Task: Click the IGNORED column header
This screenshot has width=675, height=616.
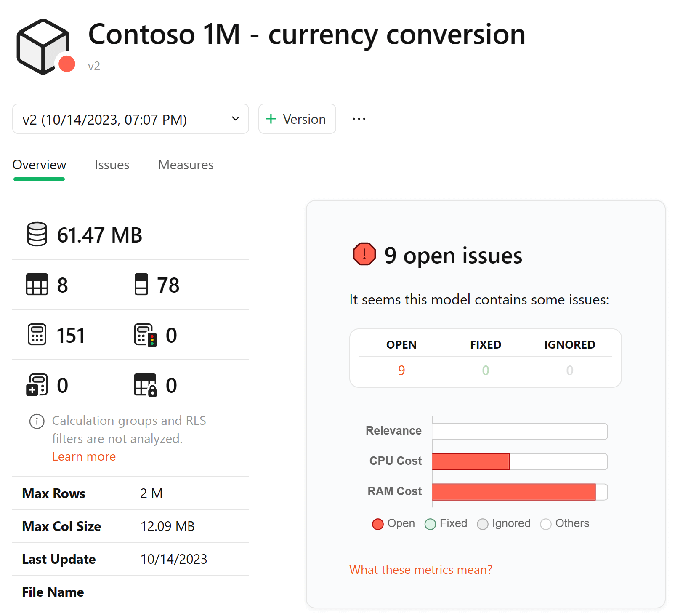Action: (x=570, y=345)
